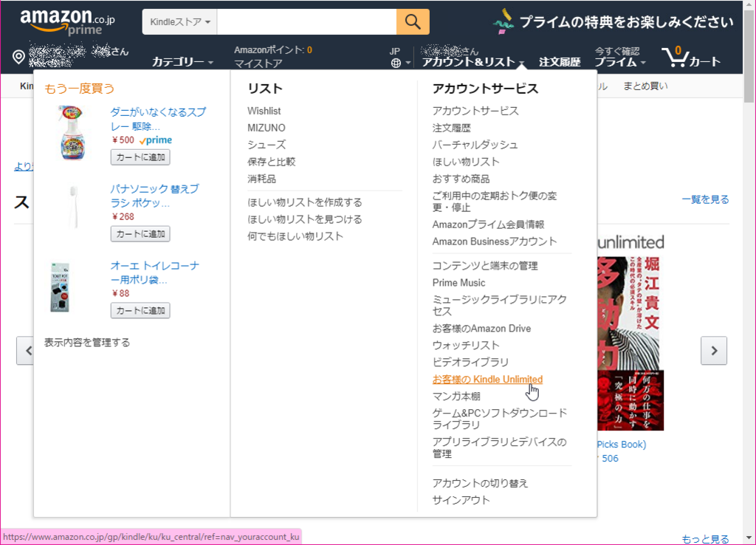Click the delivery location pin icon
This screenshot has height=545, width=756.
pos(18,57)
